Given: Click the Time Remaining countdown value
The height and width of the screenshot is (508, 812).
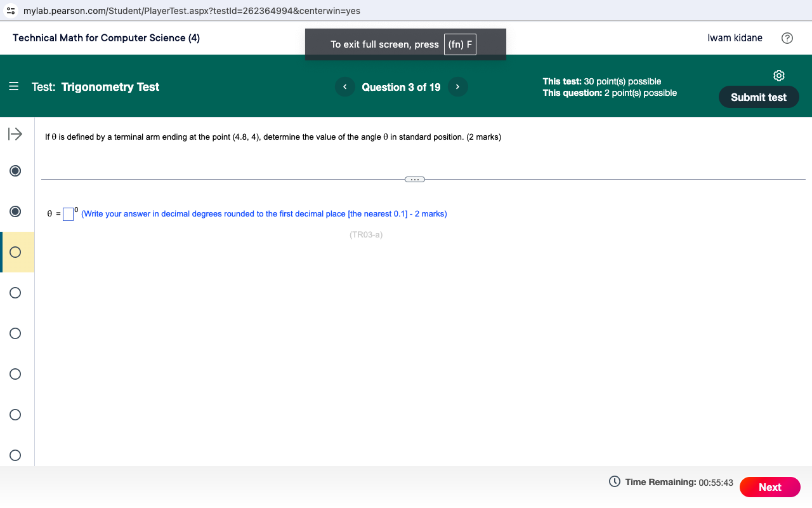Looking at the screenshot, I should pos(716,483).
